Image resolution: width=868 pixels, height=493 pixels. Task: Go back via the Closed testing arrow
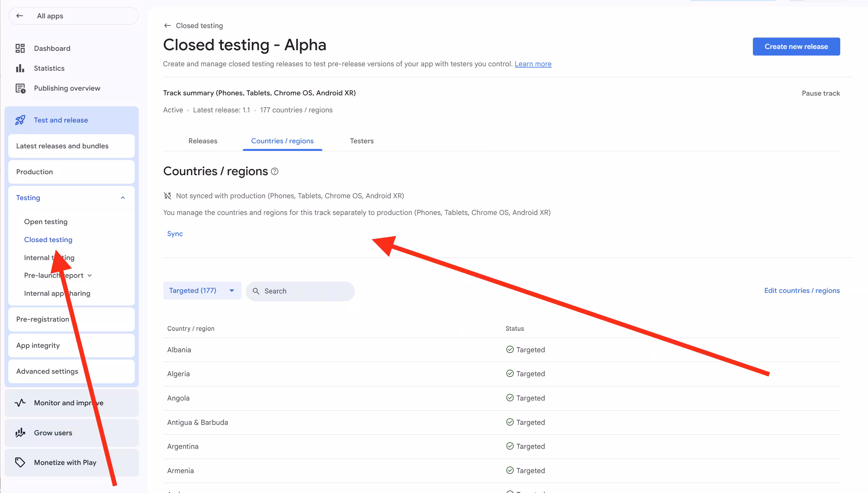[x=167, y=26]
